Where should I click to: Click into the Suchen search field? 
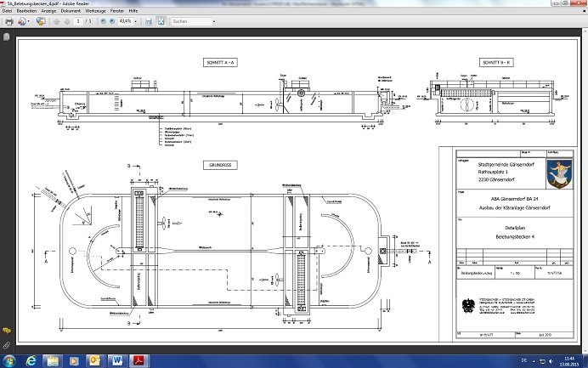click(191, 21)
